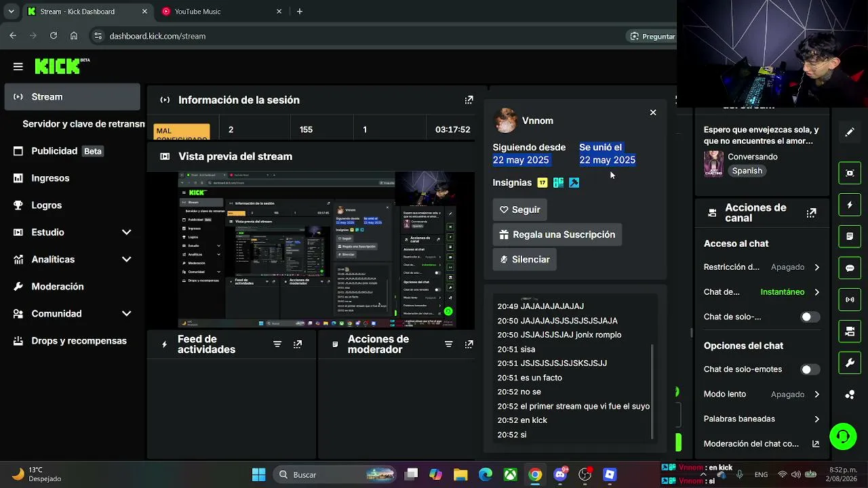868x488 pixels.
Task: Open Modo lento options chevron
Action: pyautogui.click(x=816, y=394)
